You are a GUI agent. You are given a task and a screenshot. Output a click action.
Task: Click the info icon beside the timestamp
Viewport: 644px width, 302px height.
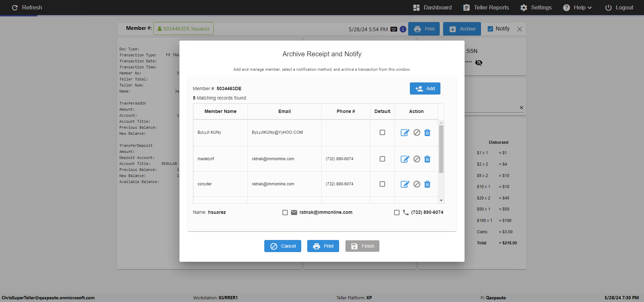click(x=403, y=29)
